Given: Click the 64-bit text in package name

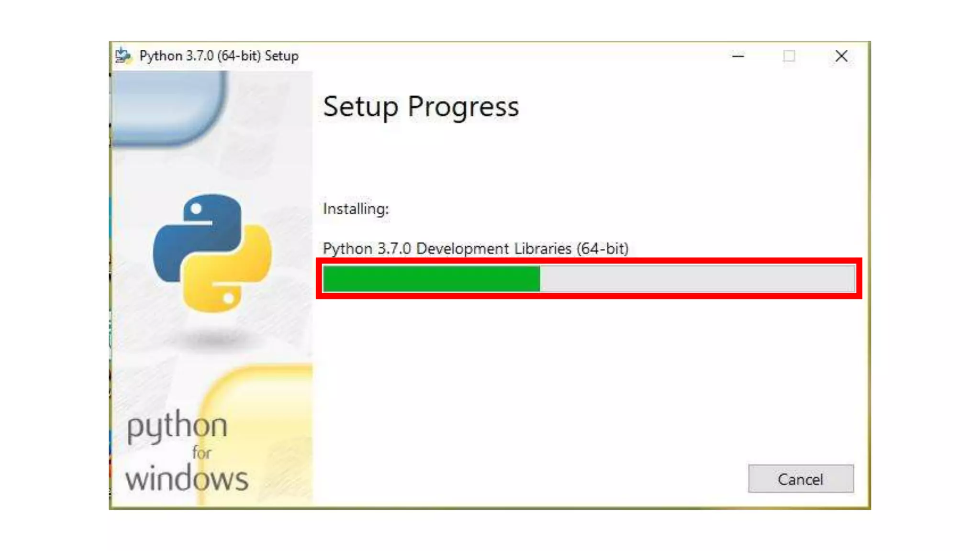Looking at the screenshot, I should pos(602,249).
